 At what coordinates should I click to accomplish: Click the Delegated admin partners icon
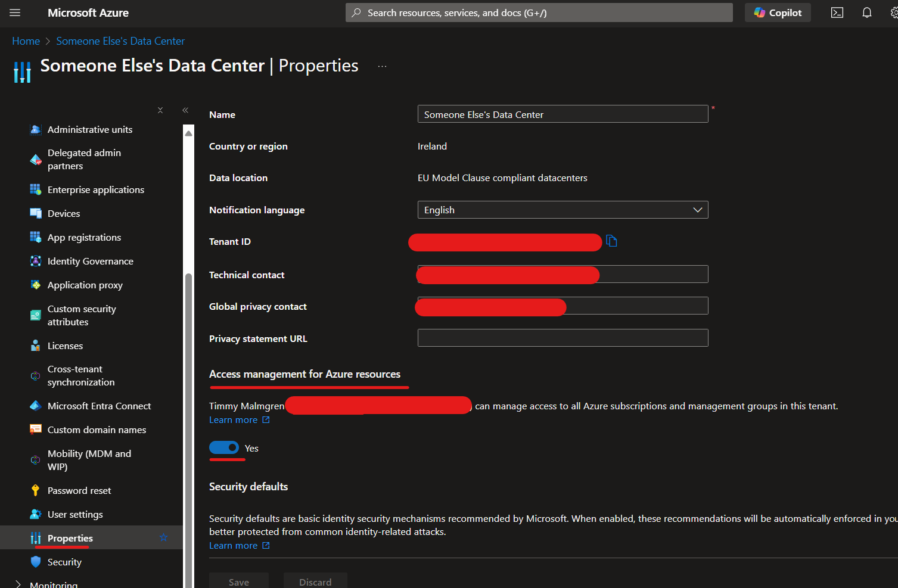point(36,159)
